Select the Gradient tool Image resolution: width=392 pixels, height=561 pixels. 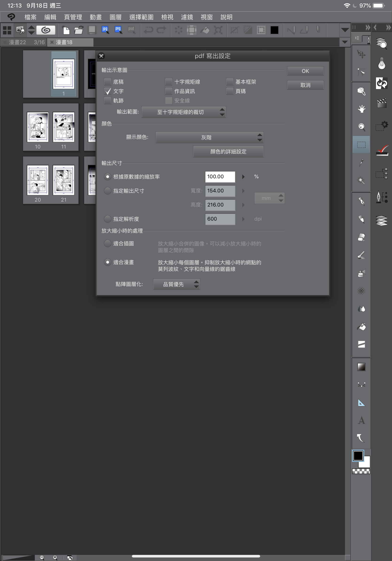point(361,367)
